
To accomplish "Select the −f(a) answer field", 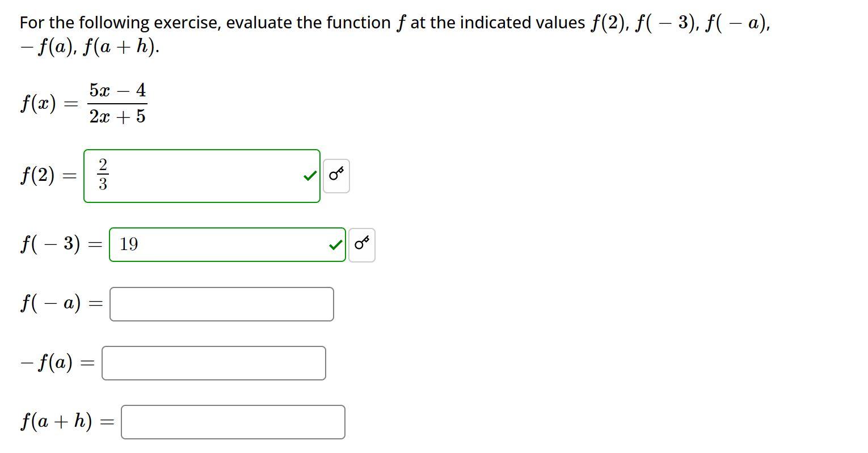I will (214, 363).
